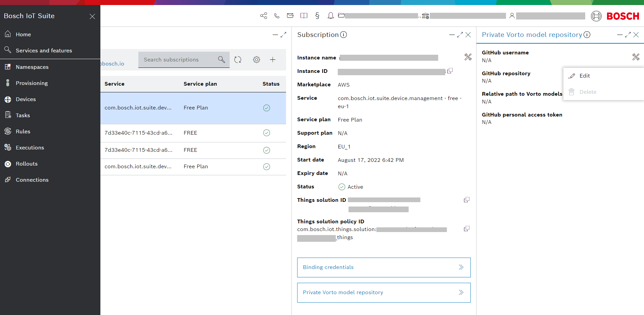Viewport: 644px width, 315px height.
Task: Click the Executions gear icon
Action: [8, 147]
